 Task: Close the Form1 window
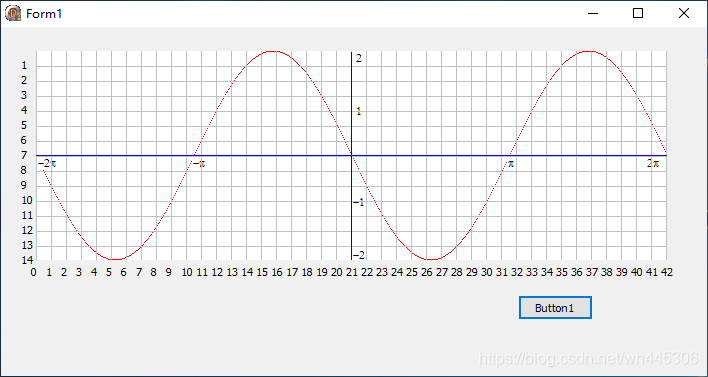click(684, 13)
